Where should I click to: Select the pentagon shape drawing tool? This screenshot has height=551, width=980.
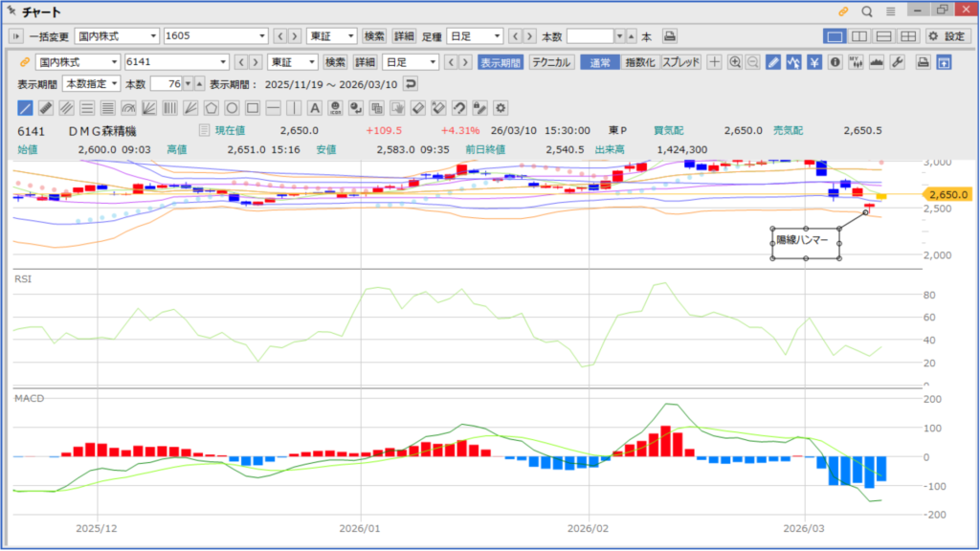pos(211,107)
